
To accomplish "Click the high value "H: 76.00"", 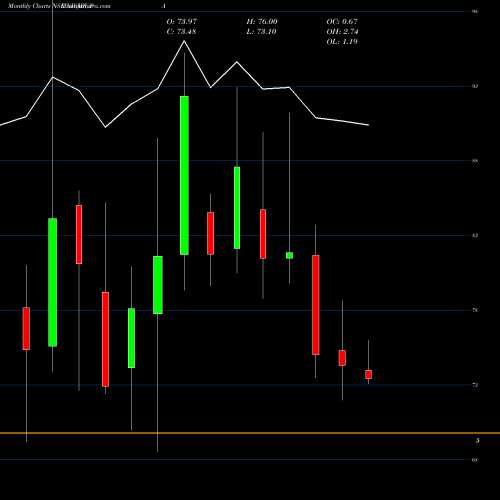I will tap(262, 22).
